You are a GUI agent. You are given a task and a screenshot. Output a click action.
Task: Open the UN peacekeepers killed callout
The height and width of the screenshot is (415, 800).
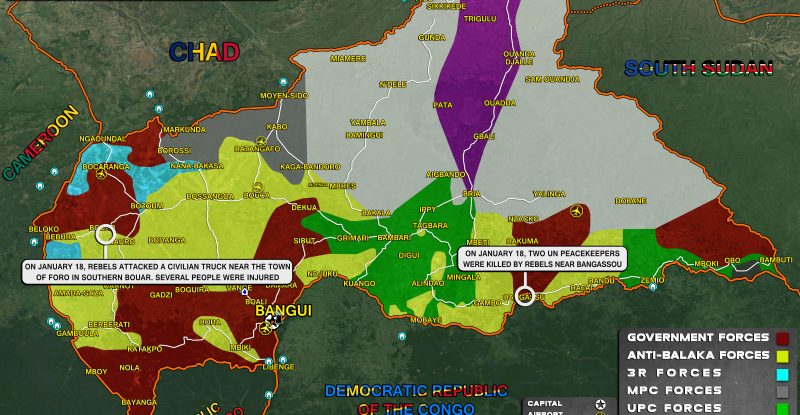click(542, 259)
